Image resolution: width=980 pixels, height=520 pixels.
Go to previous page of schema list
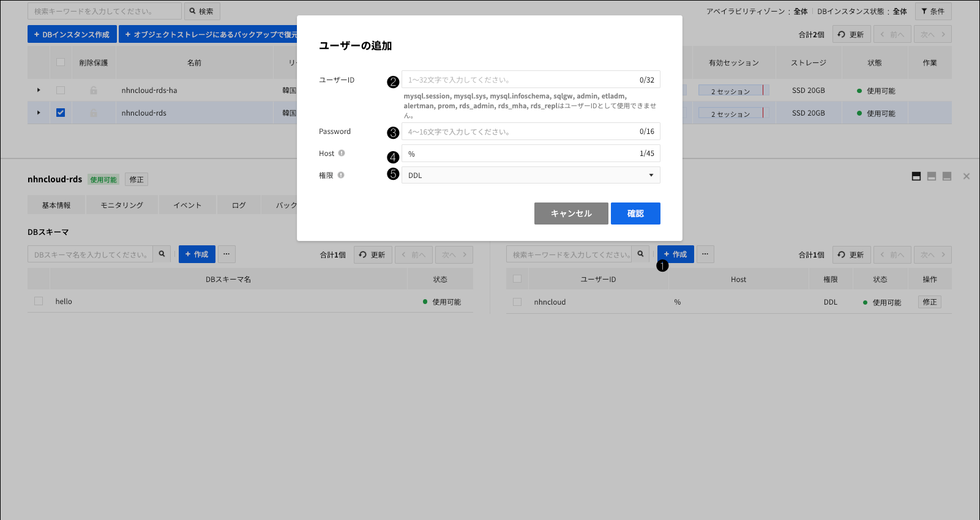click(414, 254)
